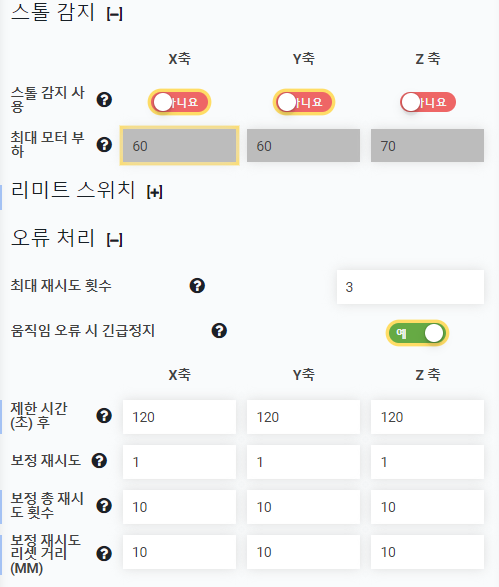Disable 움직임 오류 시 긴급정지 toggle

tap(417, 333)
